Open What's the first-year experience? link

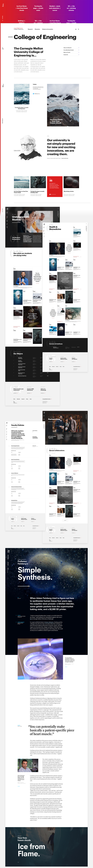(19, 390)
